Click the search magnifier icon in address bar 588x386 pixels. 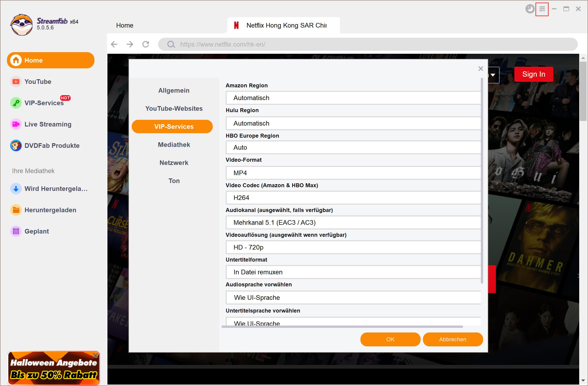click(x=171, y=44)
